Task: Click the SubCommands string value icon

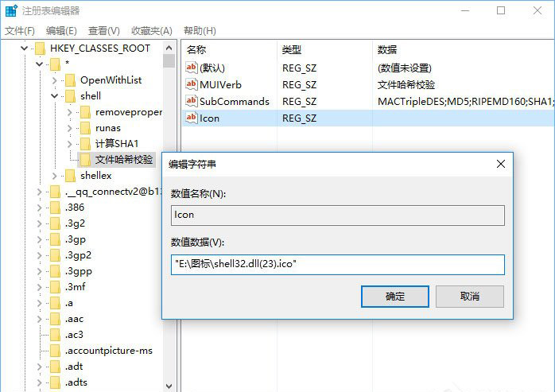Action: 191,101
